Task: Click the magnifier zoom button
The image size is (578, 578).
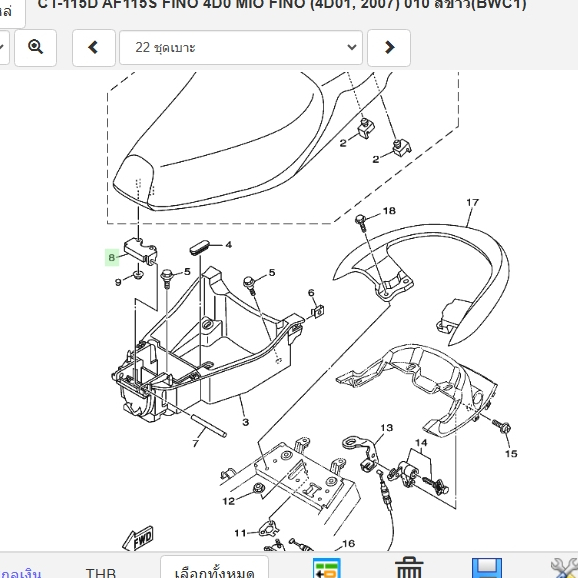Action: pyautogui.click(x=35, y=48)
